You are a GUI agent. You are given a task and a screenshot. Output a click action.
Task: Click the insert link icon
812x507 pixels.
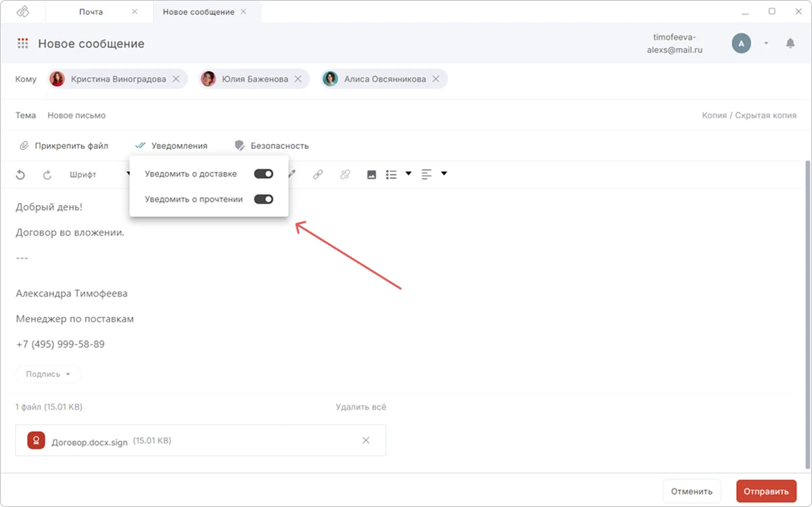tap(317, 175)
